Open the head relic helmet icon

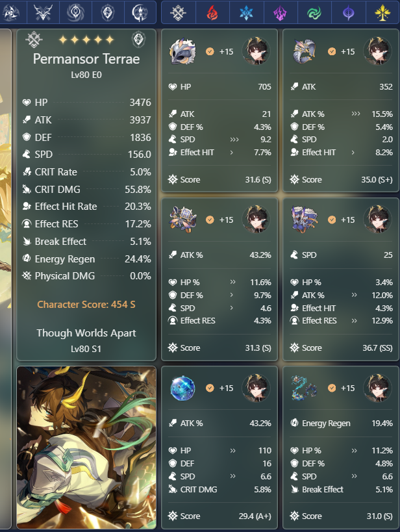point(183,51)
